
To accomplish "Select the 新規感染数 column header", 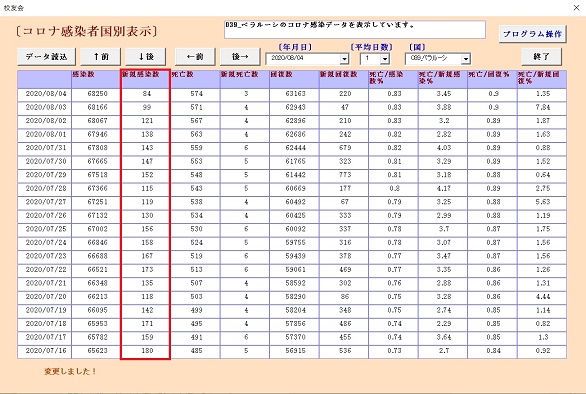I will (146, 79).
